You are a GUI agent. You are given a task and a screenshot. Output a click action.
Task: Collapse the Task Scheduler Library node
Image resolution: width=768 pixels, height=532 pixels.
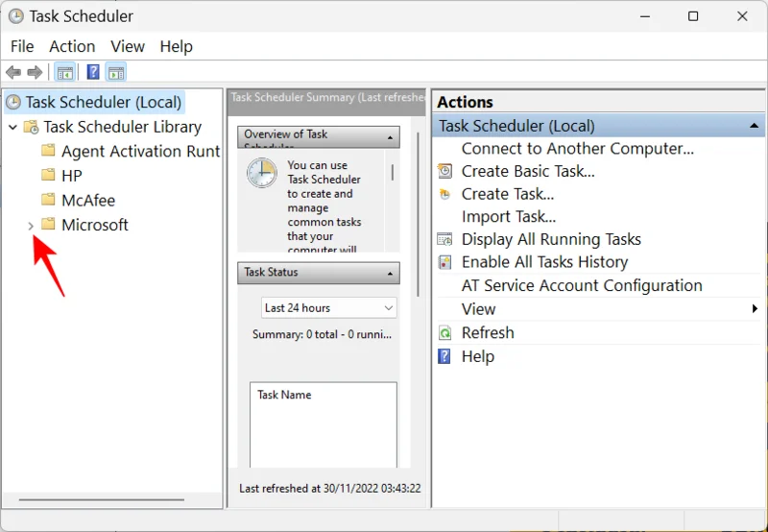coord(12,127)
